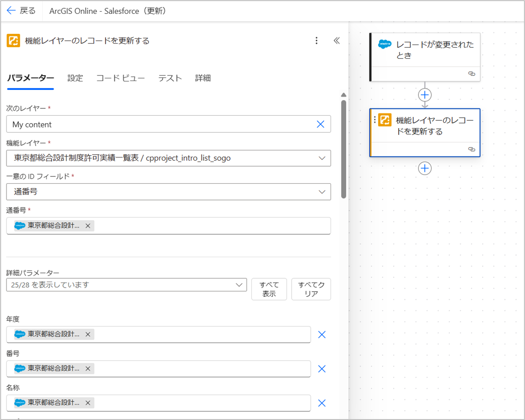Viewport: 525px width, 420px height.
Task: Open the 詳細 tab
Action: coord(203,78)
